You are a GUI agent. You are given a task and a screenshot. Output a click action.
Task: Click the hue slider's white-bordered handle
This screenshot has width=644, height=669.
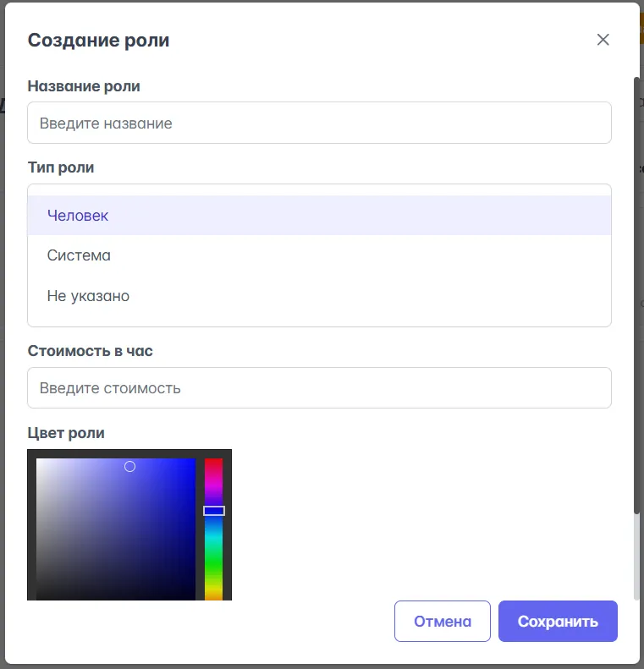[x=213, y=511]
